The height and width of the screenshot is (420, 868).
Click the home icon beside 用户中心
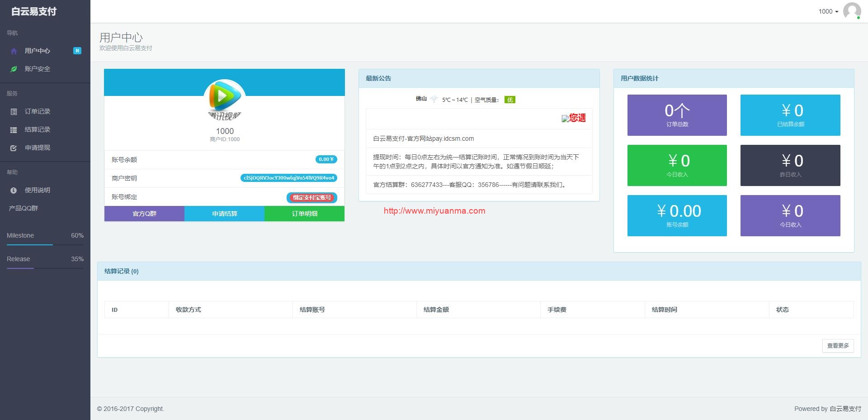[14, 51]
